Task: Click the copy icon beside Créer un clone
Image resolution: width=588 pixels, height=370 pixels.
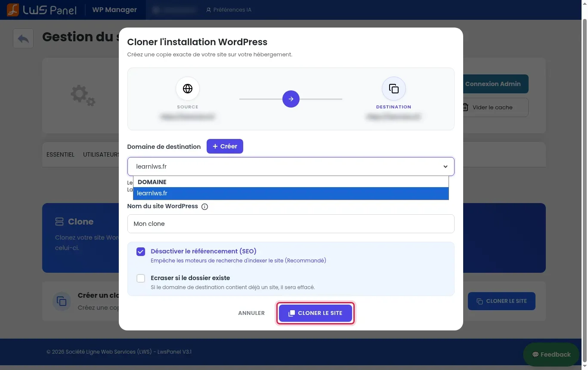Action: pyautogui.click(x=62, y=301)
